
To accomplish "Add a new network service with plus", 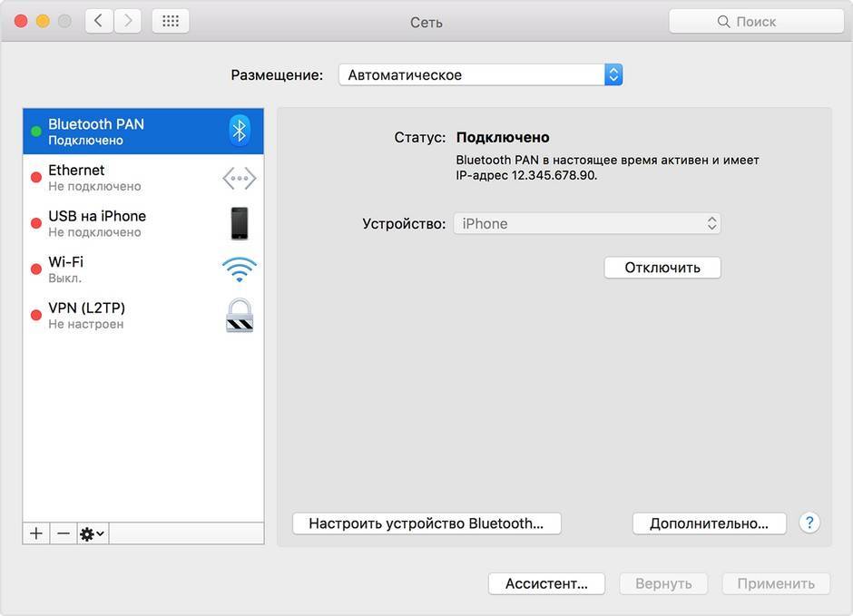I will [x=36, y=533].
